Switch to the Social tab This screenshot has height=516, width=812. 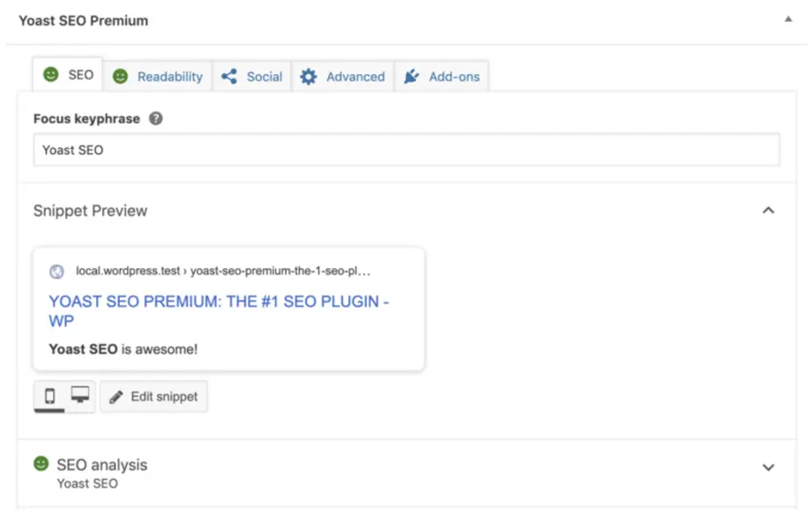coord(251,77)
